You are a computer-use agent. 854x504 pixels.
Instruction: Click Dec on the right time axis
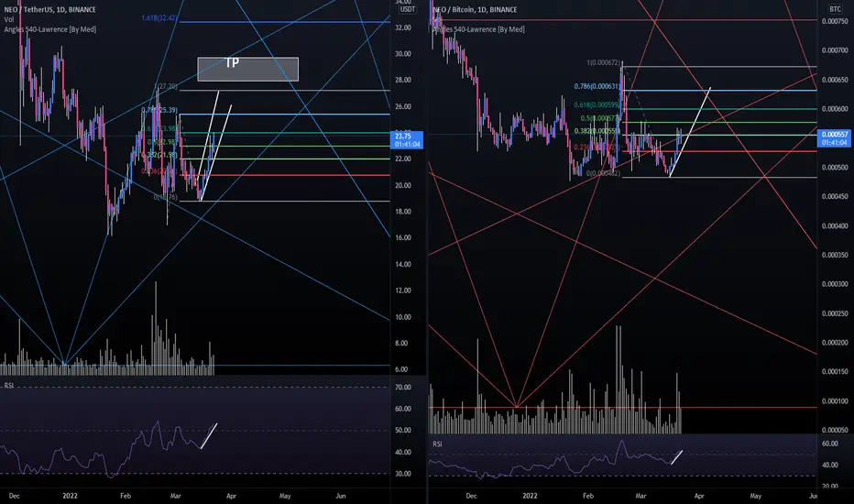point(471,496)
